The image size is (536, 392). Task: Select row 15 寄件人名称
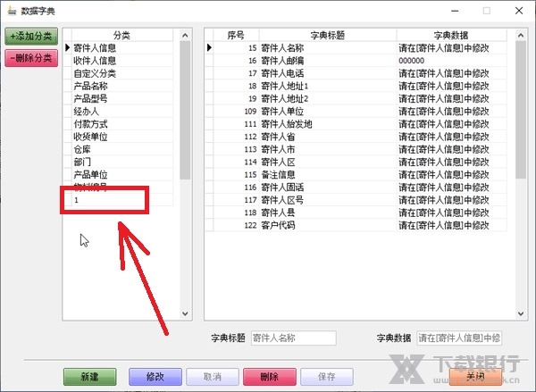click(x=356, y=48)
